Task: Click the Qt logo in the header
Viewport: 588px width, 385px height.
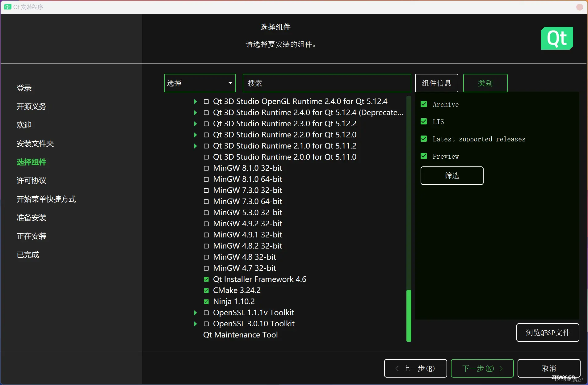Action: (x=557, y=38)
